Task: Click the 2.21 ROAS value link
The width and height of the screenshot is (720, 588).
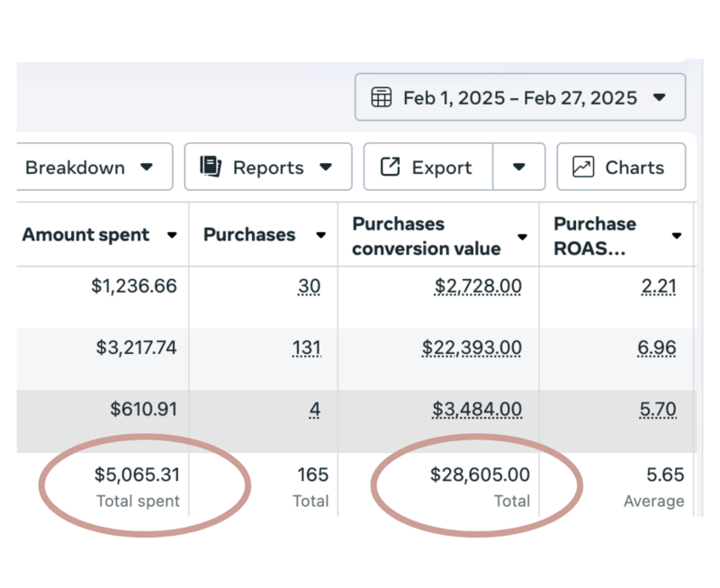Action: pos(659,286)
